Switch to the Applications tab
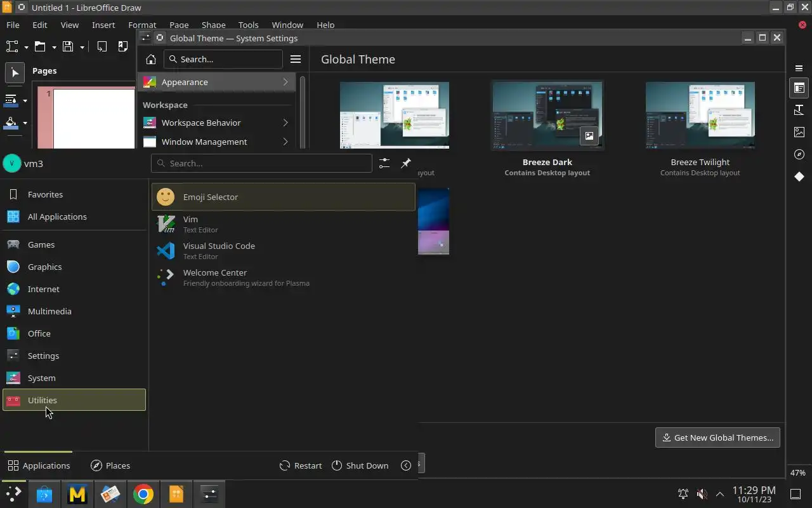This screenshot has height=508, width=812. click(x=39, y=465)
